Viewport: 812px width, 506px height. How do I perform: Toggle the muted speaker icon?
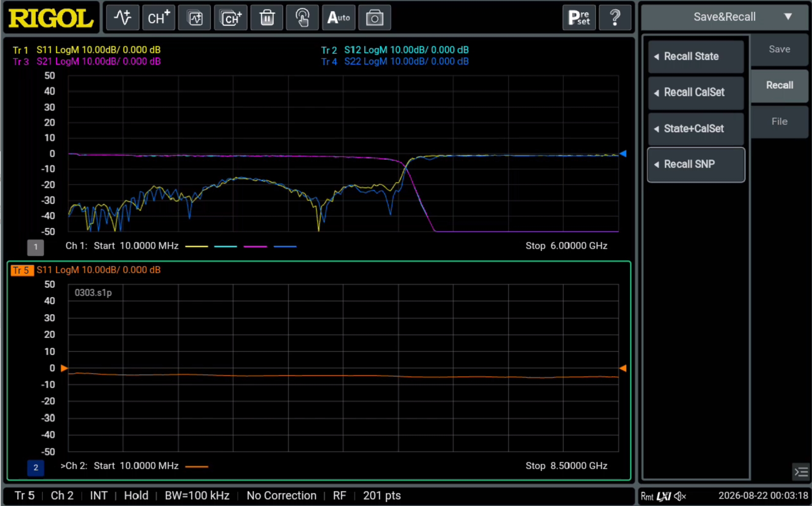coord(680,496)
